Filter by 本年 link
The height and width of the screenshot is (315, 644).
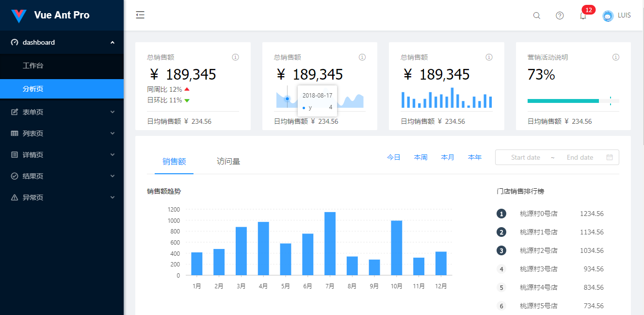tap(474, 157)
